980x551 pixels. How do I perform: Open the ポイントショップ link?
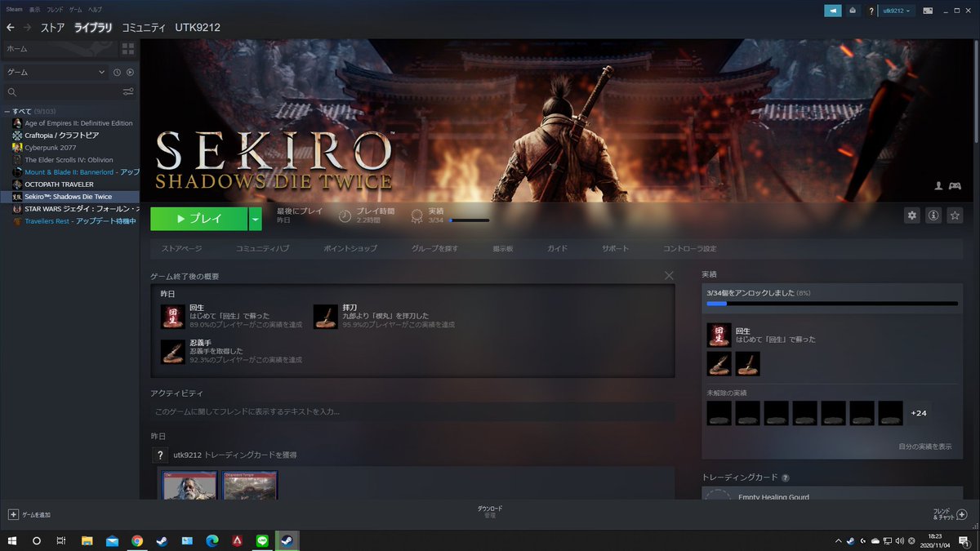350,248
